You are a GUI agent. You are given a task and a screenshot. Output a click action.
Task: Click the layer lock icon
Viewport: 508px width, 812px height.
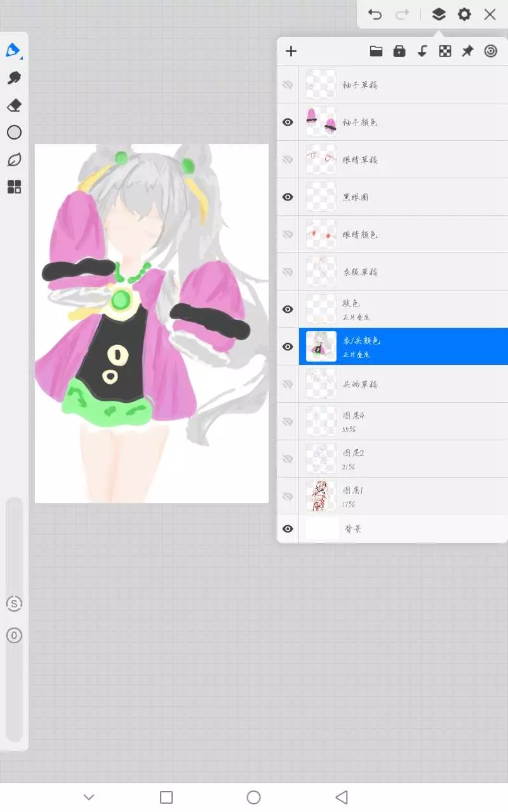click(x=399, y=51)
